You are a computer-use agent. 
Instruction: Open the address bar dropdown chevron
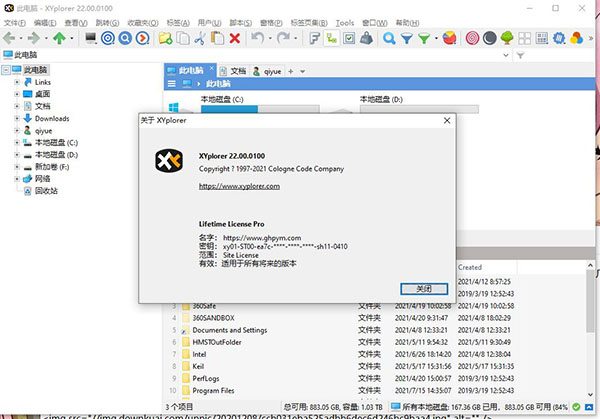(x=505, y=55)
